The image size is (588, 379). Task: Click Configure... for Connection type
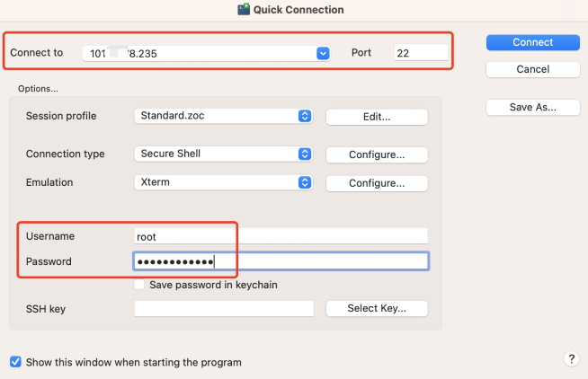tap(377, 154)
